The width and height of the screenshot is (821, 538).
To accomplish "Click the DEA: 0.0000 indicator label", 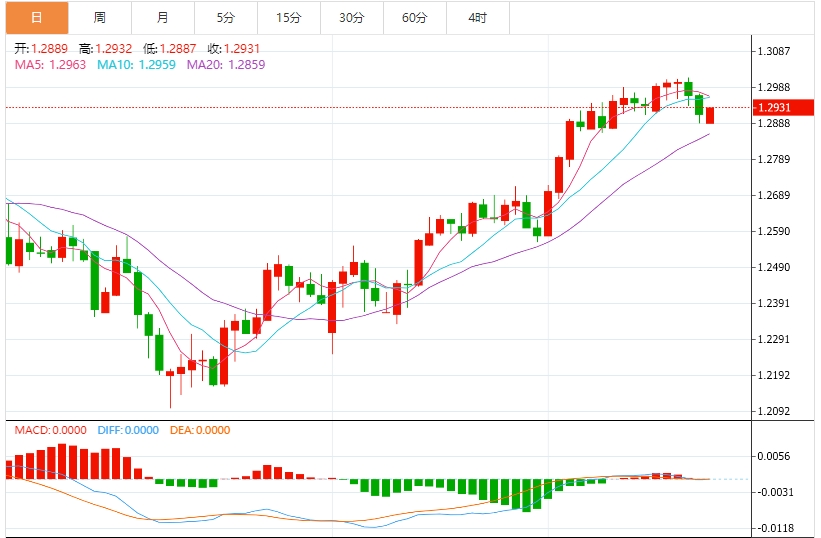I will point(198,430).
